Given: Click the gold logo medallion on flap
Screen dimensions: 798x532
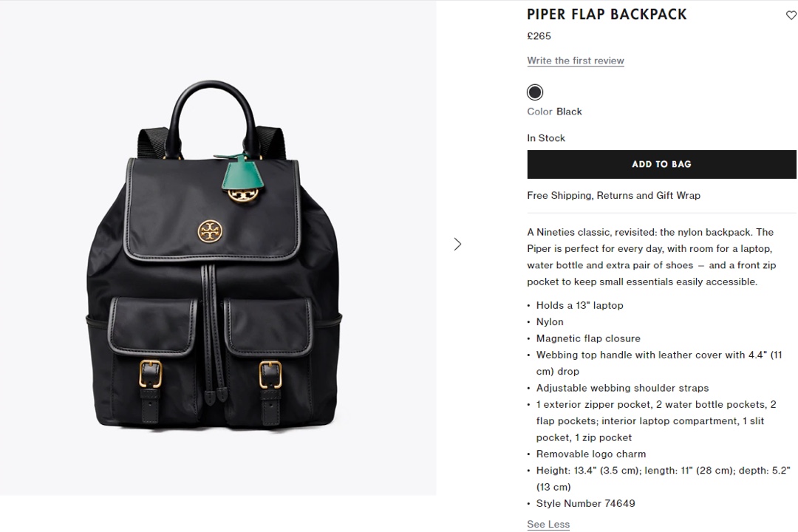Looking at the screenshot, I should point(210,231).
